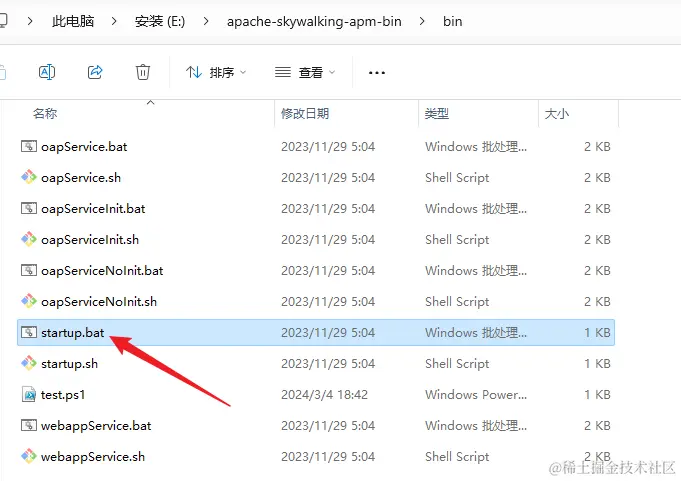Click the modified date of oapServiceNoInit.bat
Viewport: 681px width, 481px height.
328,271
